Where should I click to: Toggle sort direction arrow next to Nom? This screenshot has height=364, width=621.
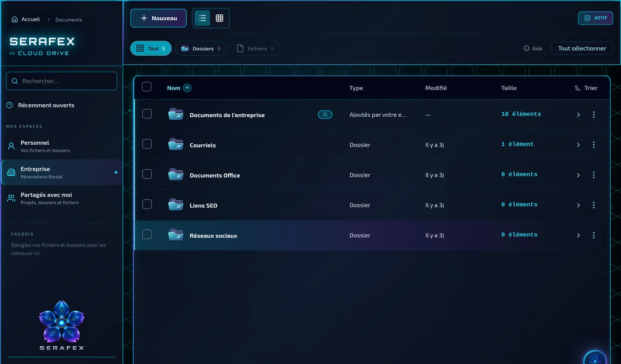[187, 88]
